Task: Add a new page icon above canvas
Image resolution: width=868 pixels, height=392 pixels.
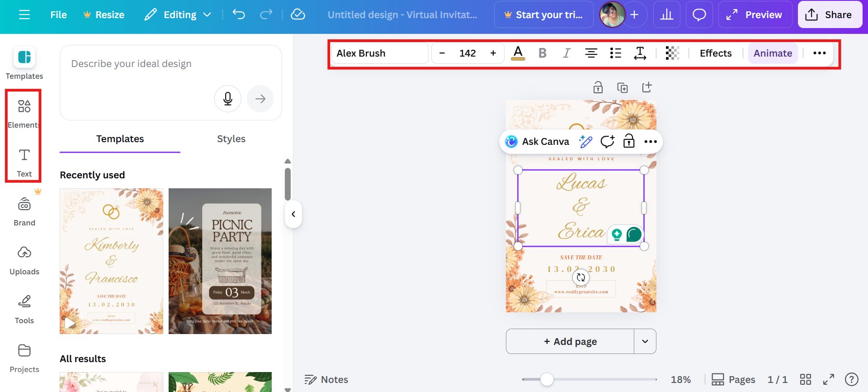Action: click(647, 87)
